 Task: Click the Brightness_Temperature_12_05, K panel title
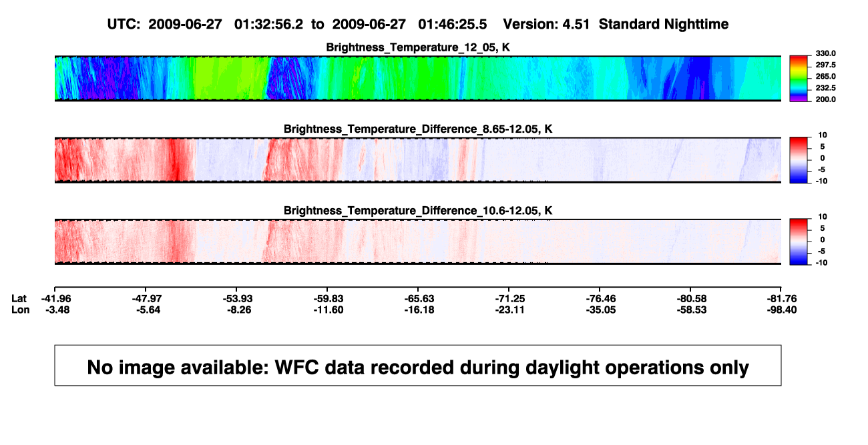pyautogui.click(x=417, y=47)
